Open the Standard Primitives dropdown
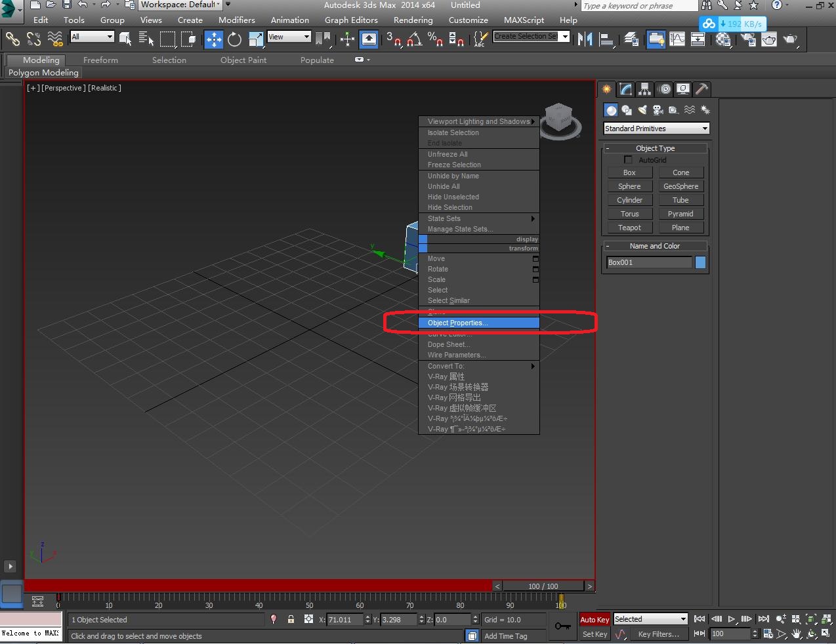 click(x=656, y=129)
